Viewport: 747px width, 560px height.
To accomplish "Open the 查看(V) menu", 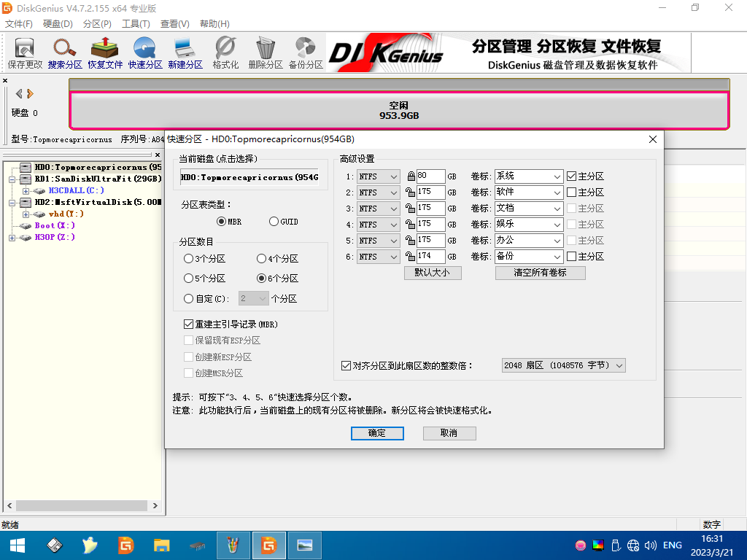I will [175, 24].
